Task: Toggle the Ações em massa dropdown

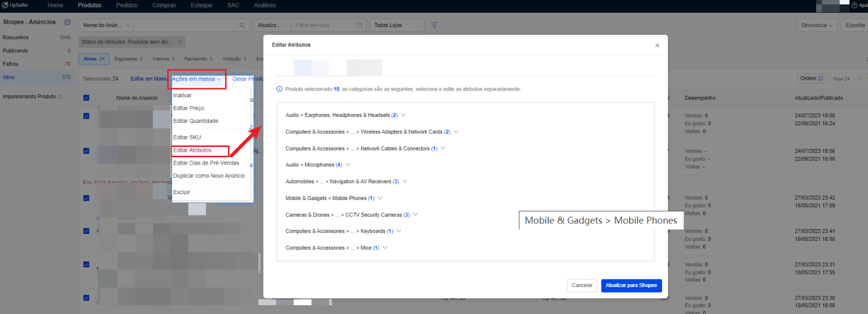Action: tap(196, 79)
